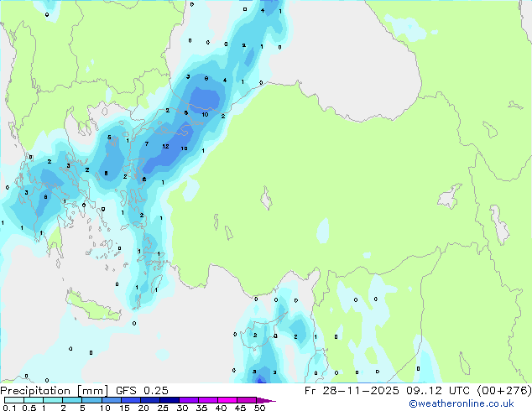
Task: Click the '25' legend scale label
Action: point(163,408)
